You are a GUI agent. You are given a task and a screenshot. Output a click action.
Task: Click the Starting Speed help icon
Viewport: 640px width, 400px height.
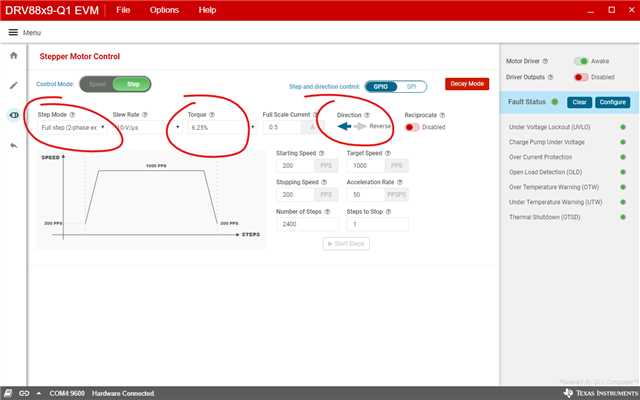tap(321, 153)
